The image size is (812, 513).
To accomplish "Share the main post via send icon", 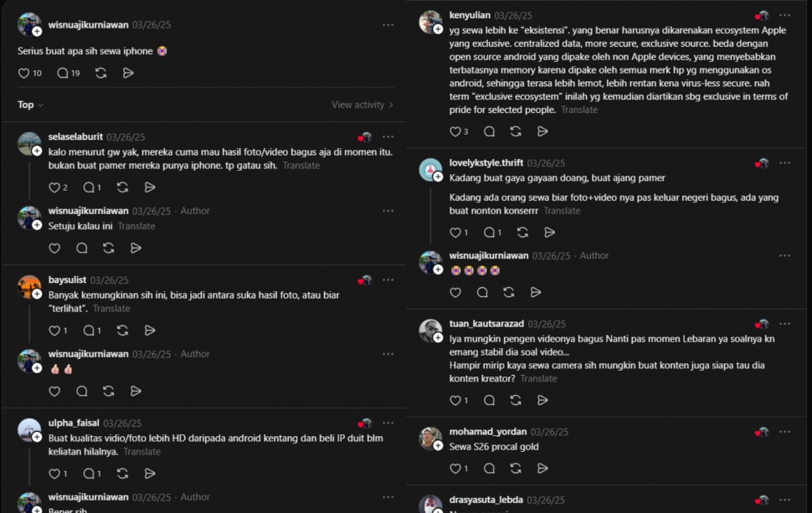I will [x=128, y=74].
